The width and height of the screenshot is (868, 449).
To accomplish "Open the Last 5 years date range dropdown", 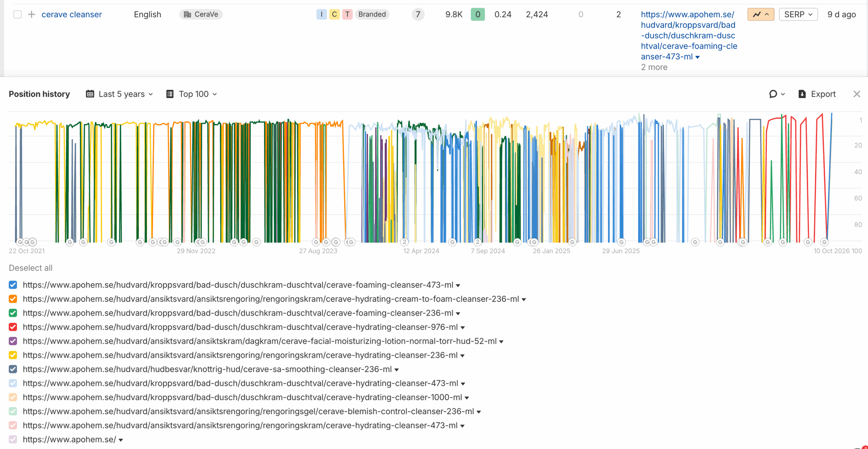I will (120, 94).
